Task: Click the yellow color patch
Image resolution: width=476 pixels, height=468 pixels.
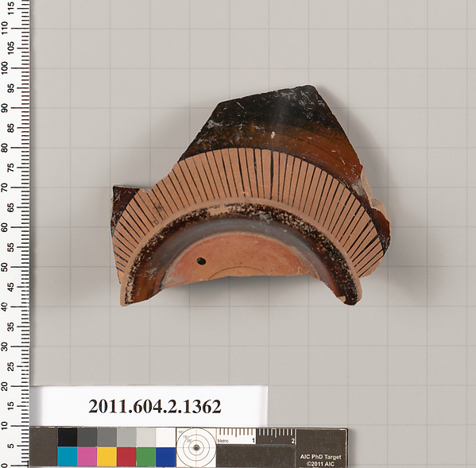Action: pos(106,456)
